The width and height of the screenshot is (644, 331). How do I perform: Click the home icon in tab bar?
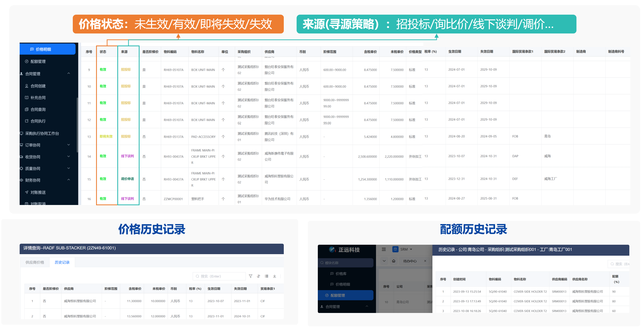[393, 261]
